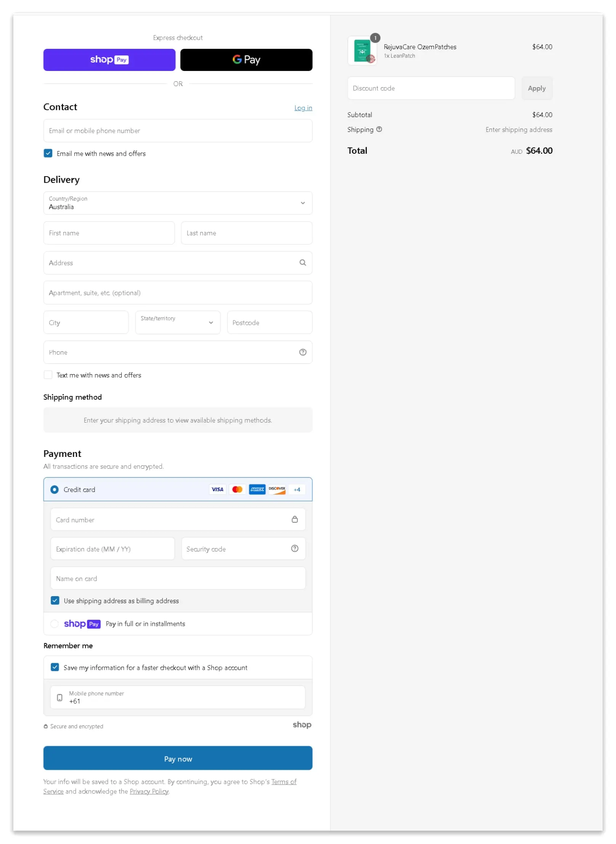Enable Text me with news and offers
Image resolution: width=616 pixels, height=844 pixels.
(x=48, y=375)
